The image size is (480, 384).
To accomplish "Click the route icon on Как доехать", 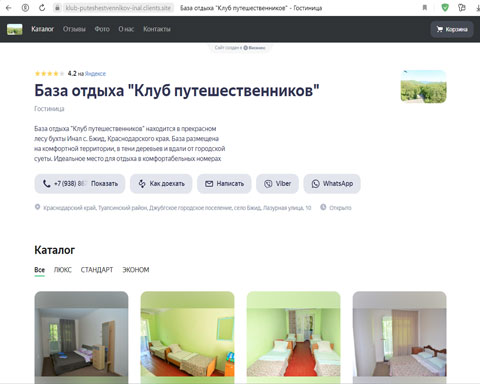I will tap(142, 183).
